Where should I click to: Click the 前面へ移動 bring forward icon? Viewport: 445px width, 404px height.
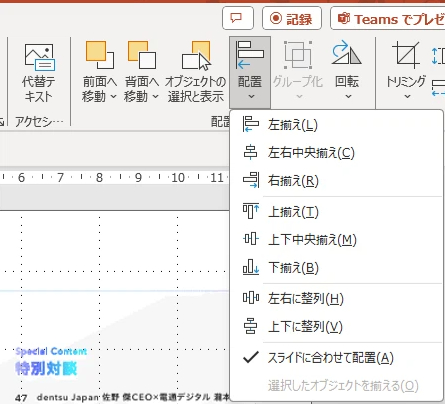click(x=99, y=55)
